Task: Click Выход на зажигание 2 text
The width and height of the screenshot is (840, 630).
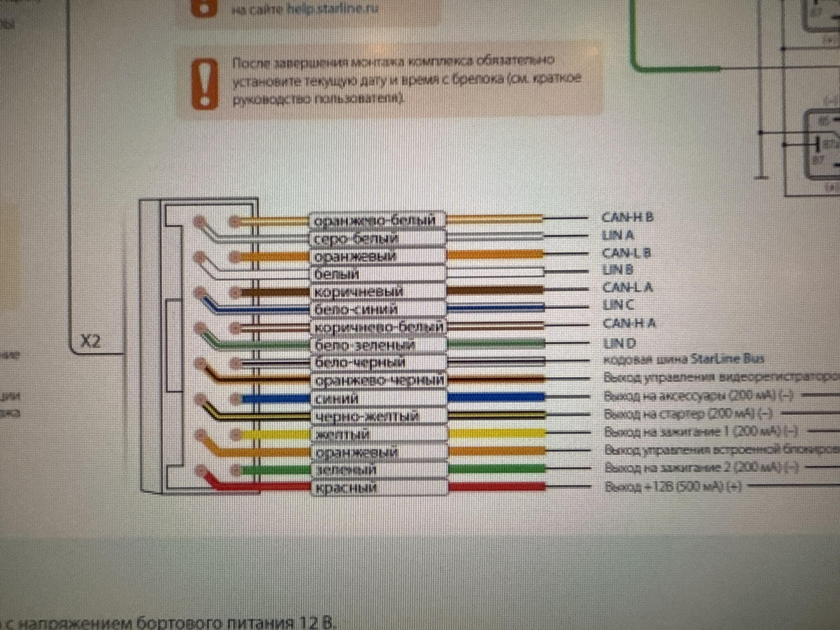Action: (x=702, y=468)
